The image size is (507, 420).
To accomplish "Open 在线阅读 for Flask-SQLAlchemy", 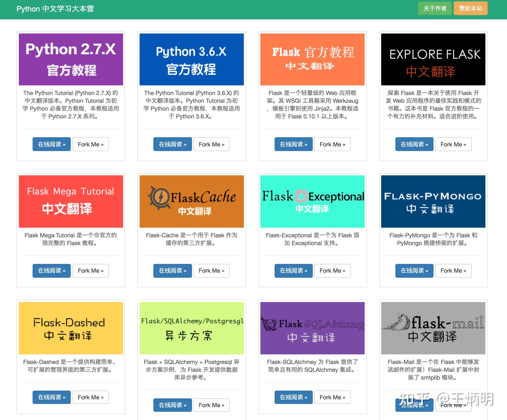I will (x=293, y=397).
